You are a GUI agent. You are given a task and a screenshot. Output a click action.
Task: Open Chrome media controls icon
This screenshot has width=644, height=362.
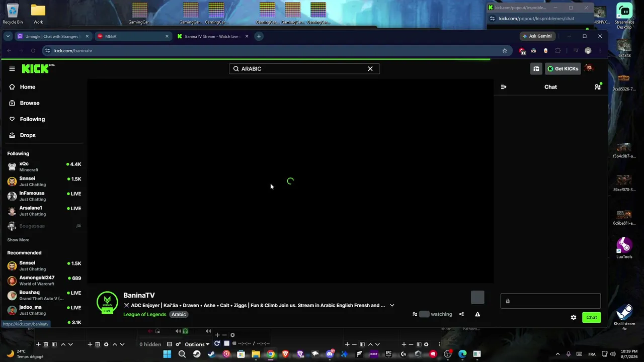tap(576, 50)
